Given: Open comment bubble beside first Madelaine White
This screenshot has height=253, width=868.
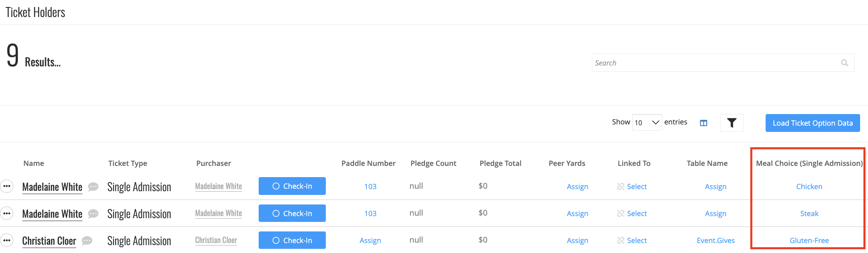Looking at the screenshot, I should (x=93, y=187).
